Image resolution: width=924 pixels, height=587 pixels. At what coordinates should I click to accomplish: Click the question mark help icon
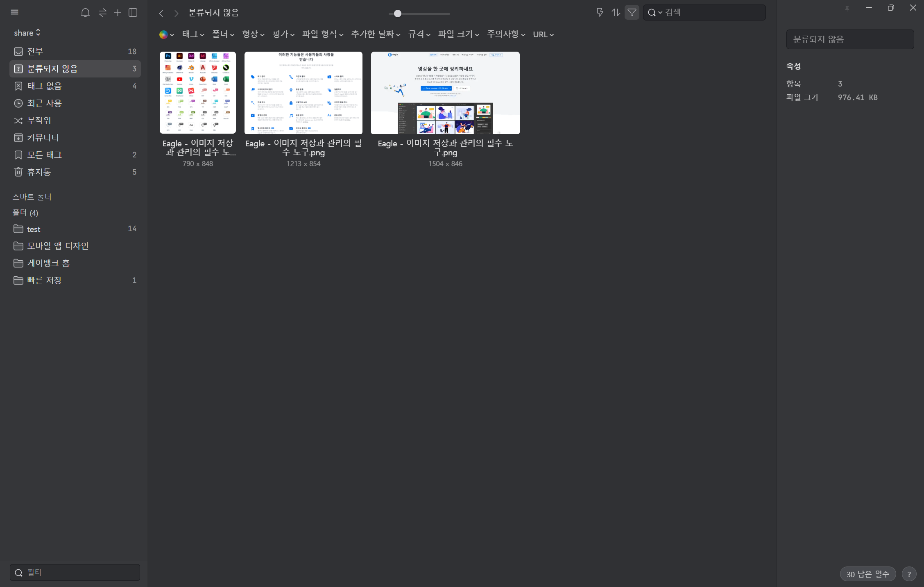coord(909,574)
